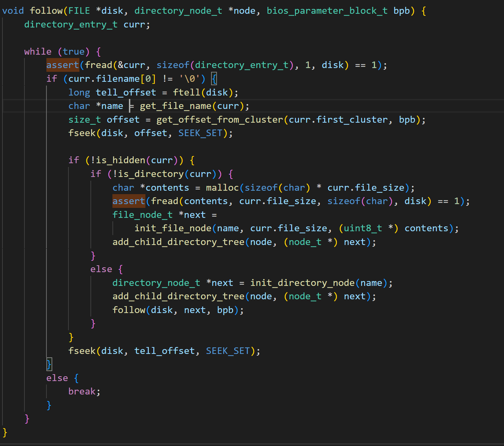The image size is (504, 446).
Task: Click the get_file_name function call
Action: (x=175, y=106)
